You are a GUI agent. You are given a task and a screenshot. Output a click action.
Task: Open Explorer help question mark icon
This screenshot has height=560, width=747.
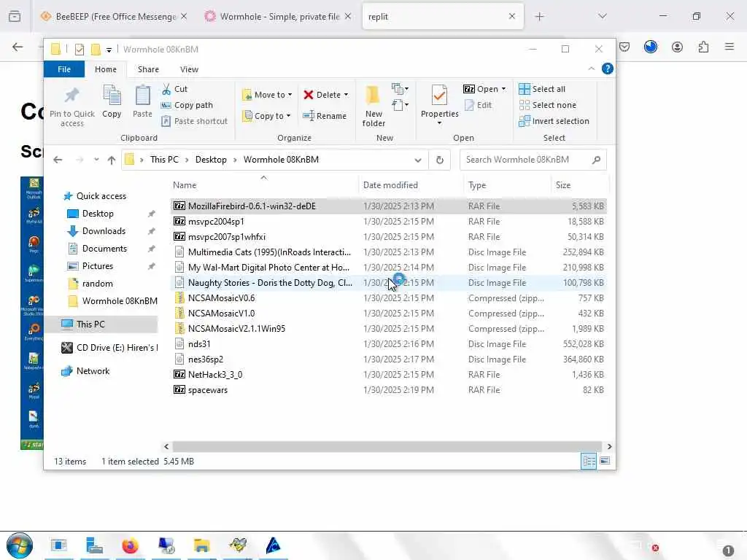click(x=608, y=69)
